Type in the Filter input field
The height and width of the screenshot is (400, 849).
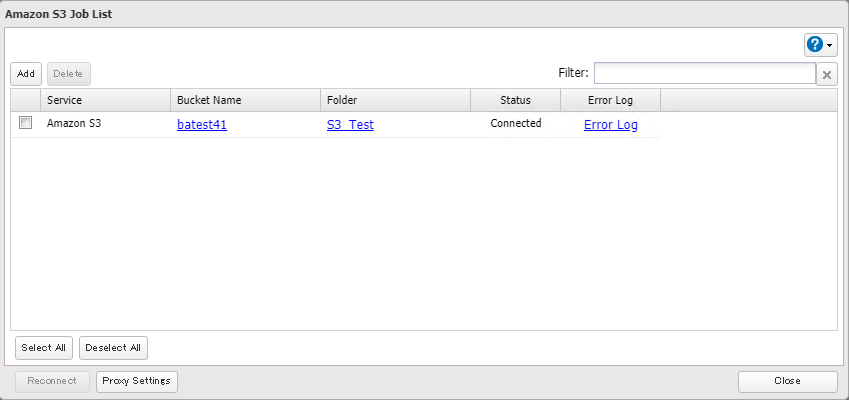click(704, 73)
